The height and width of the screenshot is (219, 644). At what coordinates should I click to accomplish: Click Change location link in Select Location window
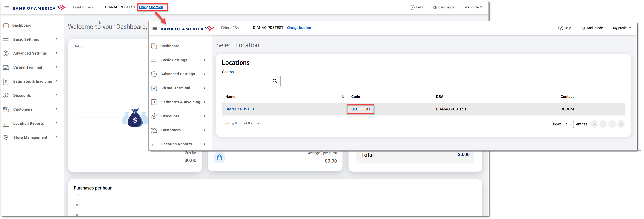[x=299, y=28]
